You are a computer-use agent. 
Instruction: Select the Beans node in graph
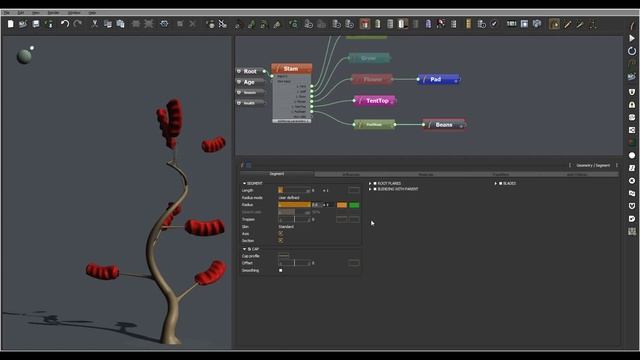click(x=444, y=124)
